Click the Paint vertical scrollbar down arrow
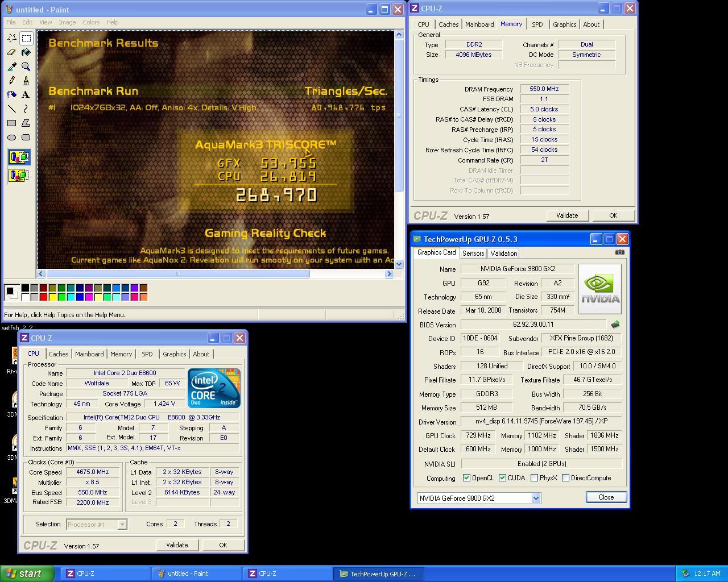The width and height of the screenshot is (728, 582). pyautogui.click(x=399, y=264)
